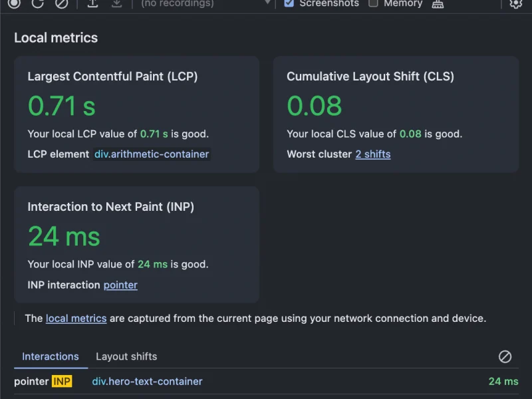Click the Collect garbage broom icon

(438, 3)
